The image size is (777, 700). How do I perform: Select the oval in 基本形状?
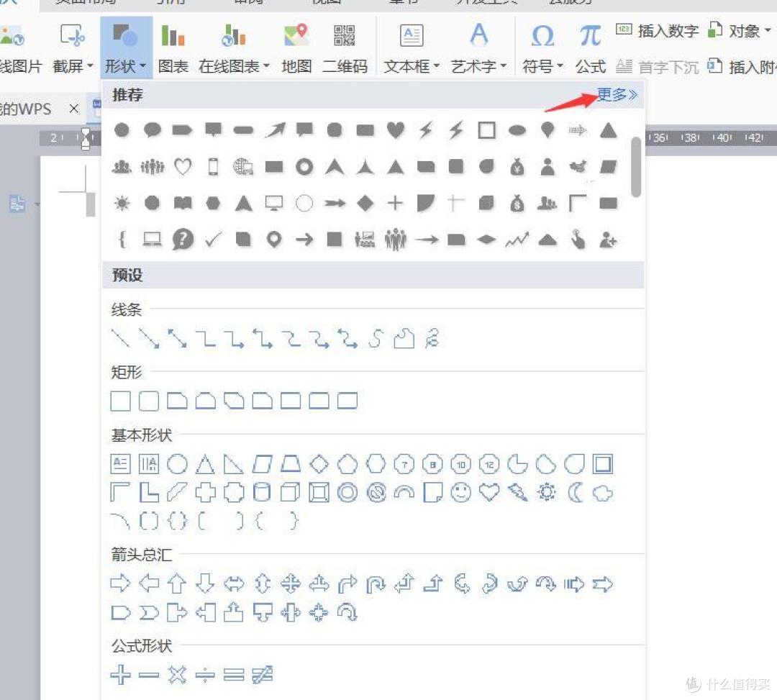tap(177, 464)
